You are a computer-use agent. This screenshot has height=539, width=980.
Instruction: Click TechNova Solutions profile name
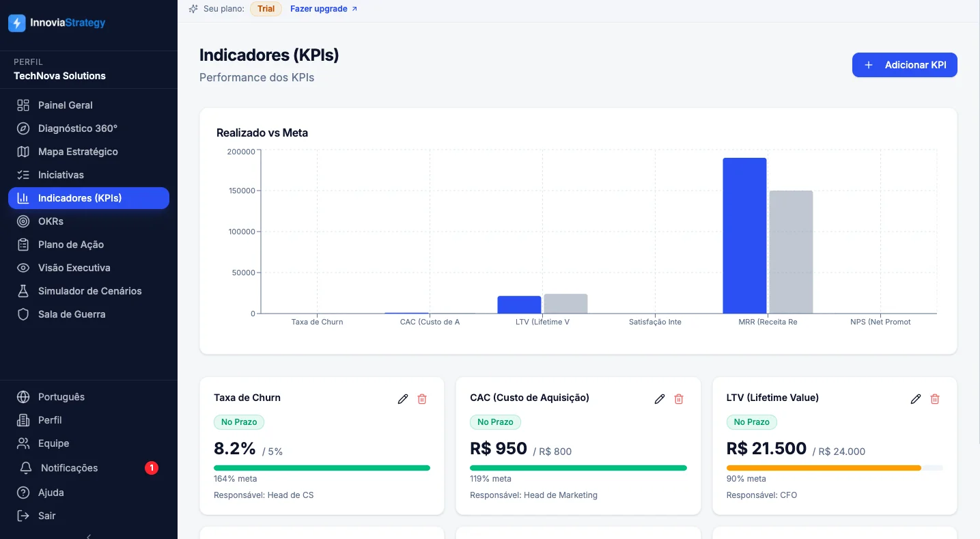click(60, 76)
